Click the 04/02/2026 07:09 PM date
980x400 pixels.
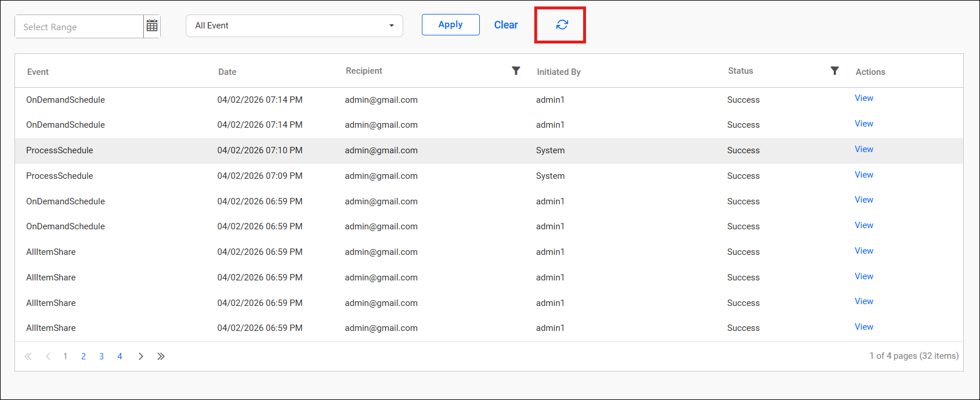259,176
